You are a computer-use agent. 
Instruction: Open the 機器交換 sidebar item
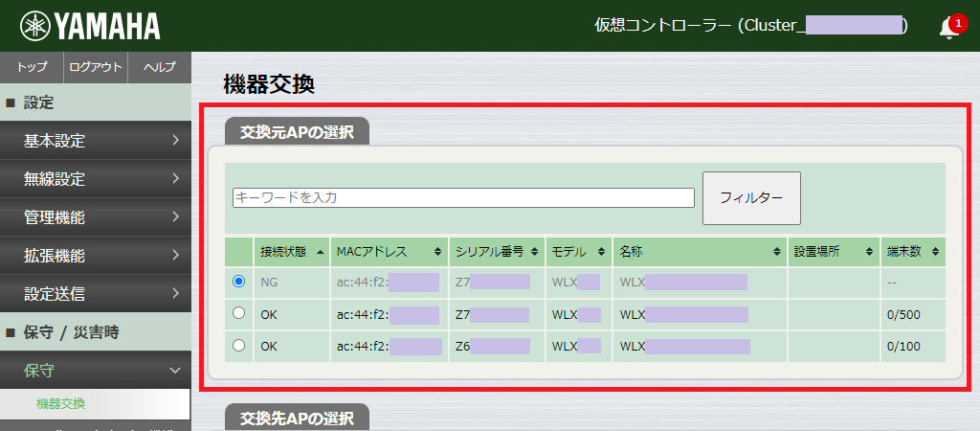point(95,404)
